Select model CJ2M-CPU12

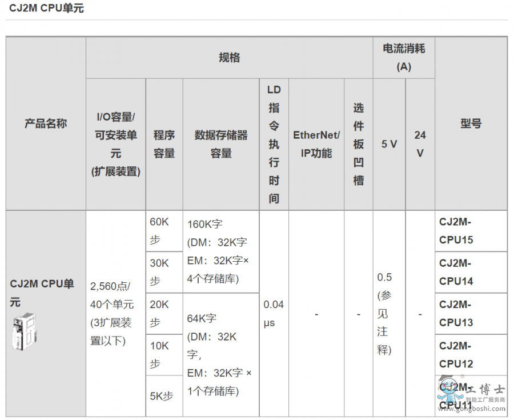[456, 354]
